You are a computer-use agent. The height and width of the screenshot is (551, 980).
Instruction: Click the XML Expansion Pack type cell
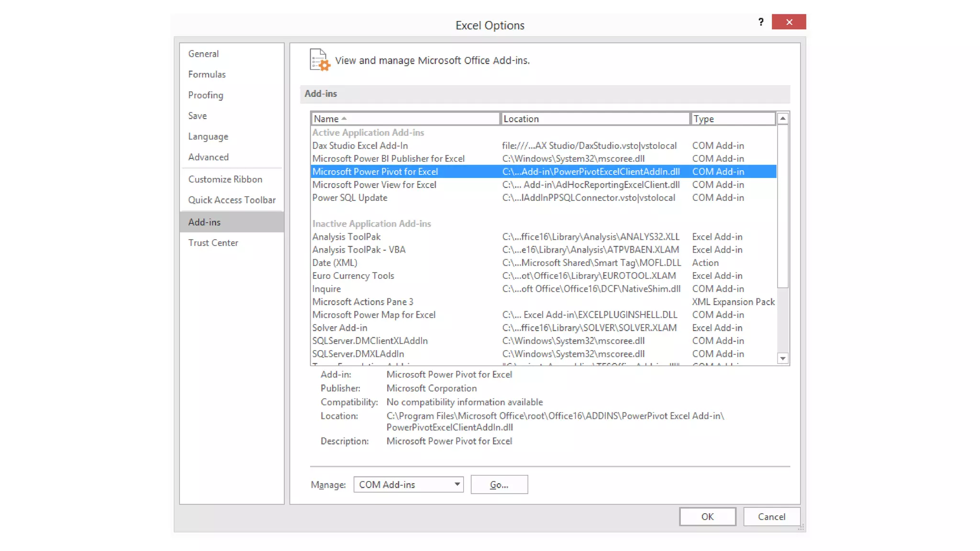pos(733,302)
